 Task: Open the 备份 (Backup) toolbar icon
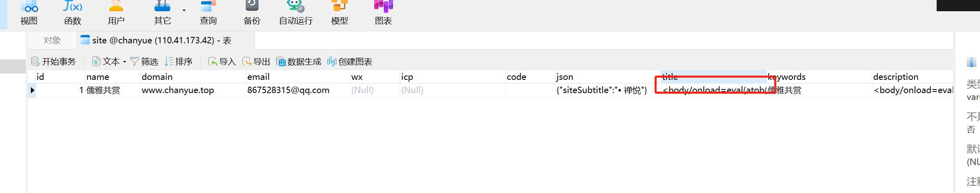click(252, 12)
